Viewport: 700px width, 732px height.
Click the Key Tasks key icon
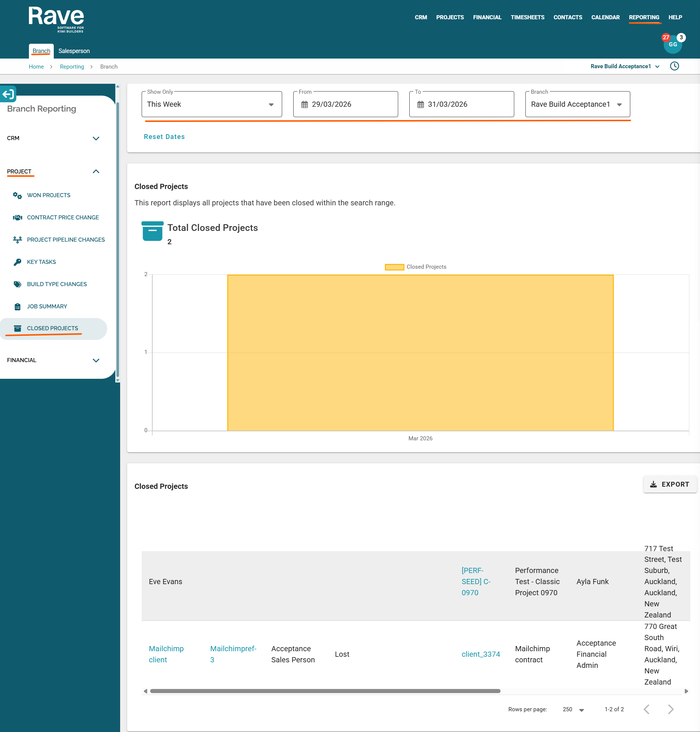click(17, 262)
